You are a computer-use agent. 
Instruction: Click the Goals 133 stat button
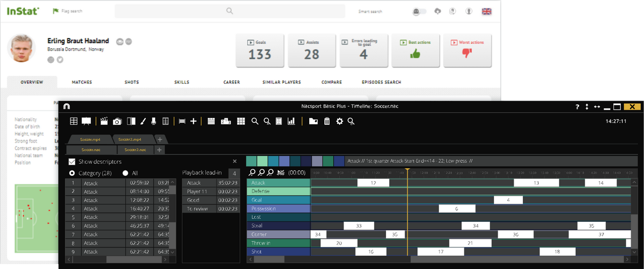[259, 51]
